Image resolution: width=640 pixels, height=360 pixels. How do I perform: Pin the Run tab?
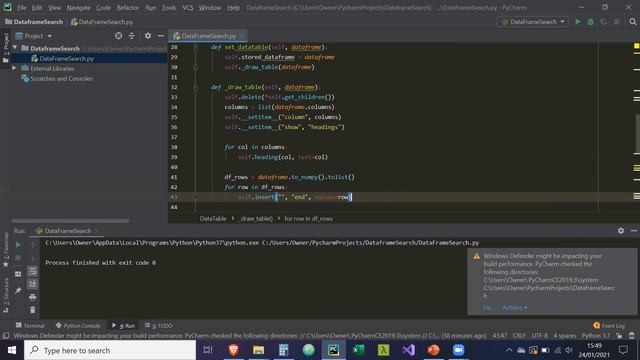pyautogui.click(x=18, y=291)
